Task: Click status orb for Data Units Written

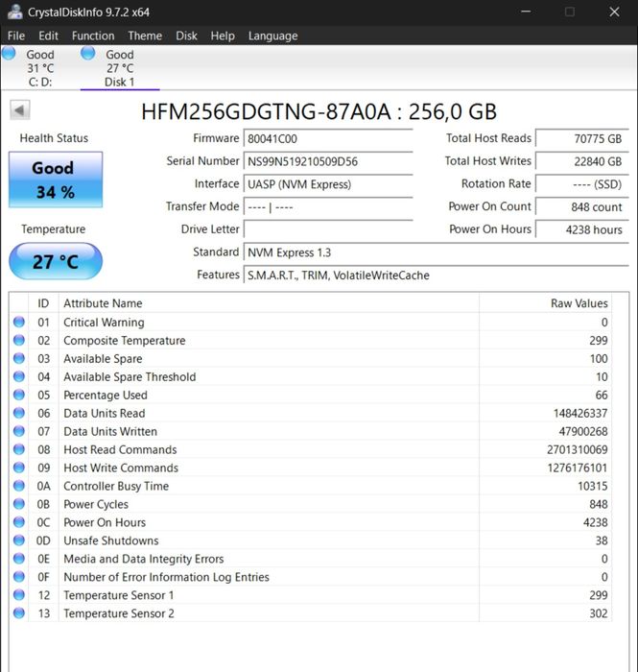Action: pyautogui.click(x=19, y=431)
